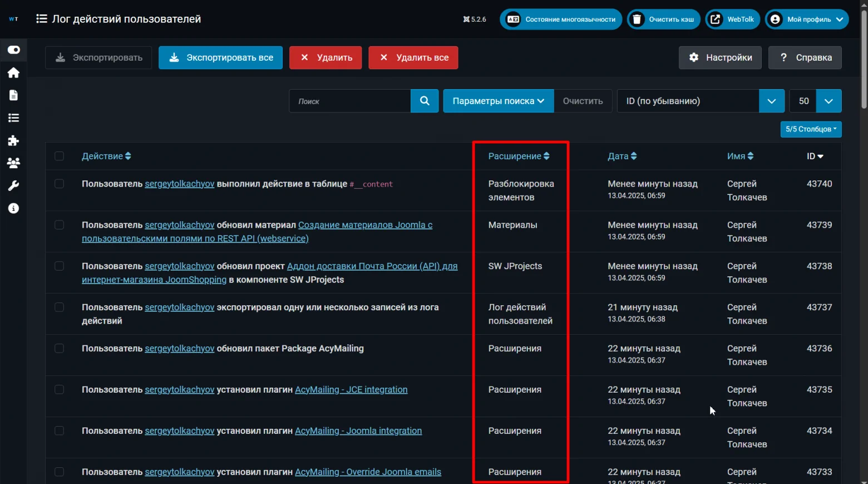Viewport: 868px width, 484px height.
Task: Tick the select-all checkbox in table header
Action: coord(59,156)
